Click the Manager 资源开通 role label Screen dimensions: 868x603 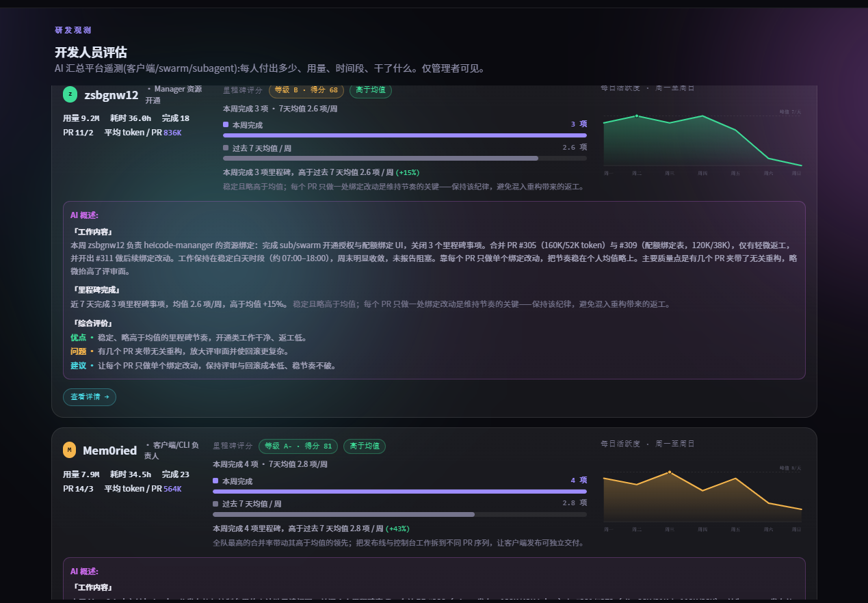click(x=174, y=94)
